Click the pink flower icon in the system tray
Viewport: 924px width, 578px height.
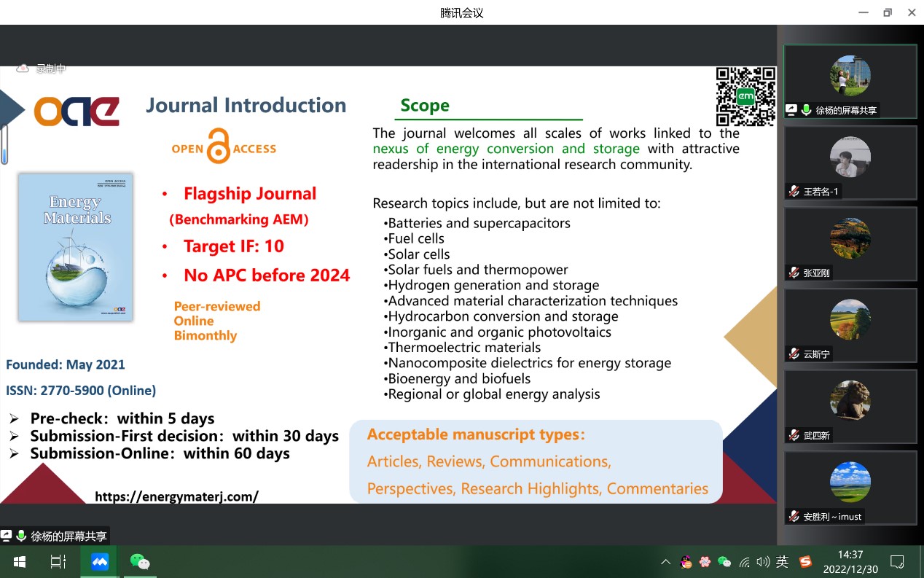pyautogui.click(x=705, y=562)
